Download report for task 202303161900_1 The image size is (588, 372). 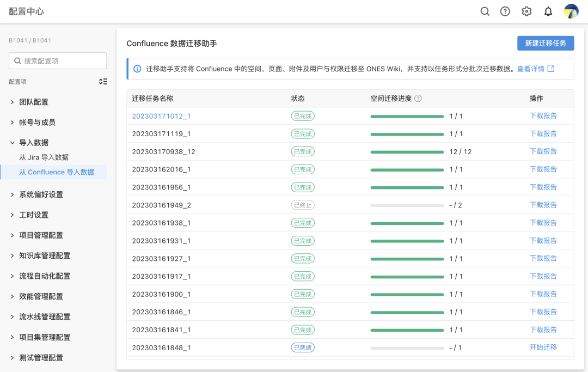coord(543,294)
